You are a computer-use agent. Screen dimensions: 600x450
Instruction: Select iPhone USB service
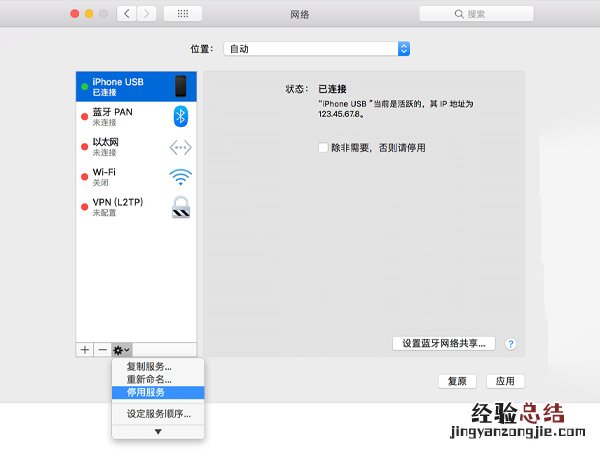point(136,86)
